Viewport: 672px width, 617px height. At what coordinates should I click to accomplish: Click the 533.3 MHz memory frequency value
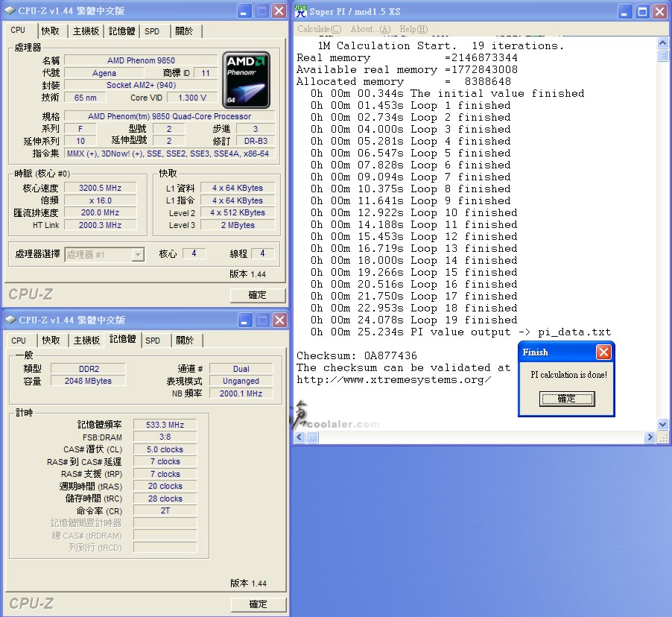coord(165,425)
